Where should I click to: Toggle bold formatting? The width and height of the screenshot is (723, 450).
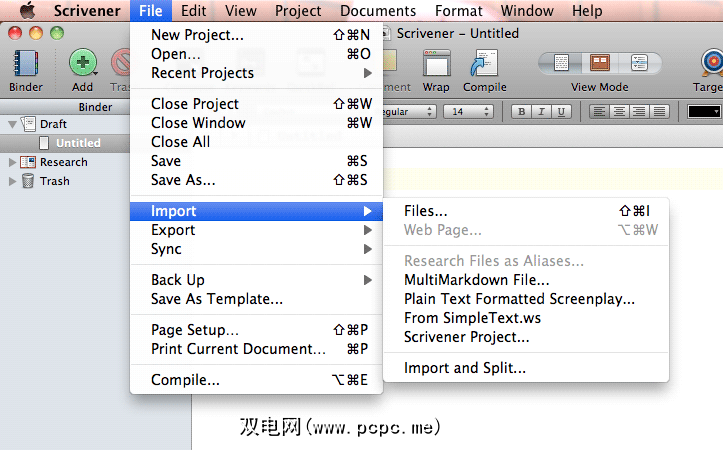point(521,111)
